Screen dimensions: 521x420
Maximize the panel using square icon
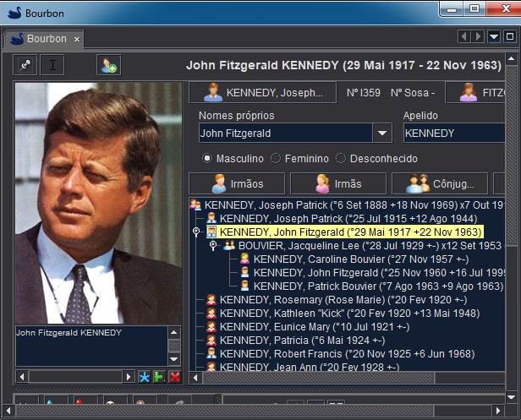(509, 36)
